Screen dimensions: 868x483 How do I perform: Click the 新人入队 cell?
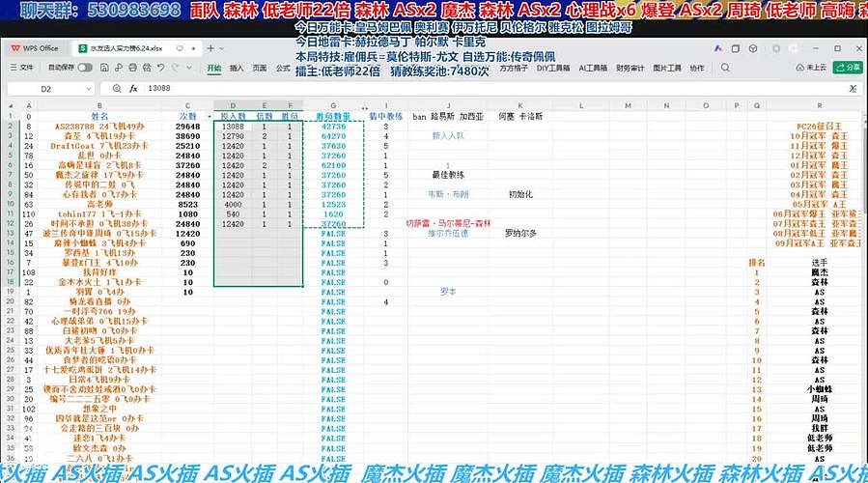click(x=448, y=135)
